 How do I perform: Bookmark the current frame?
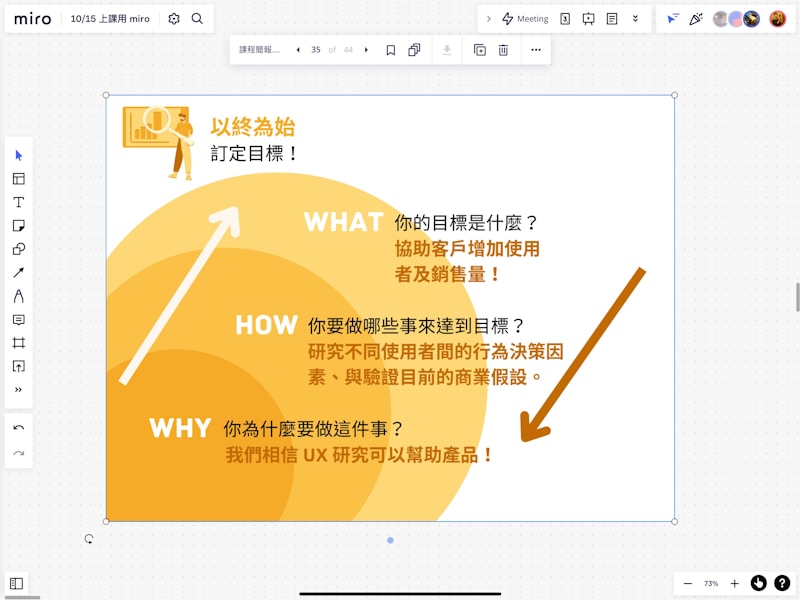click(x=390, y=49)
